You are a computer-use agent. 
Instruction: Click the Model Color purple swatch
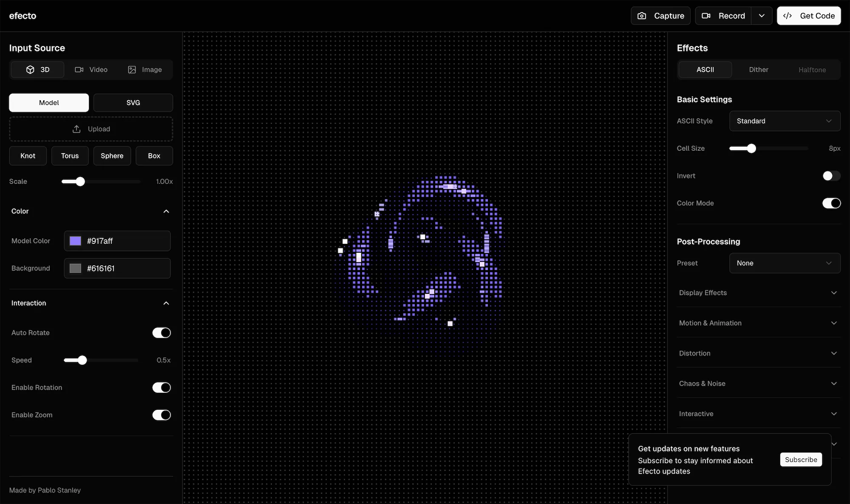pyautogui.click(x=75, y=241)
